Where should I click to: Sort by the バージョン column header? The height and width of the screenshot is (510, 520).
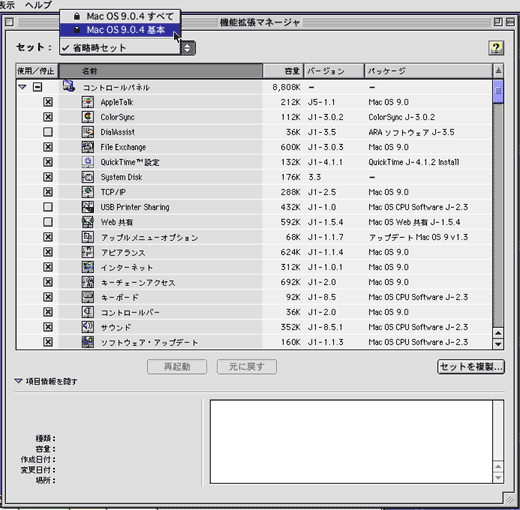coord(334,71)
